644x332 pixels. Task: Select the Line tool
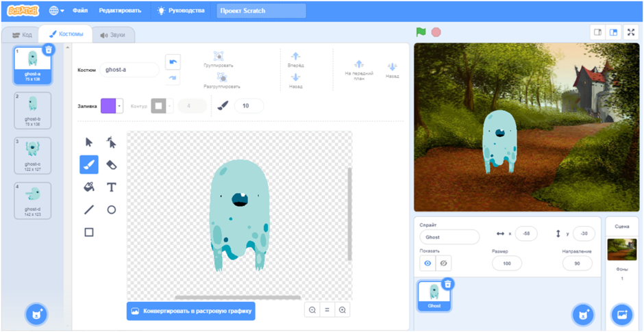[88, 209]
